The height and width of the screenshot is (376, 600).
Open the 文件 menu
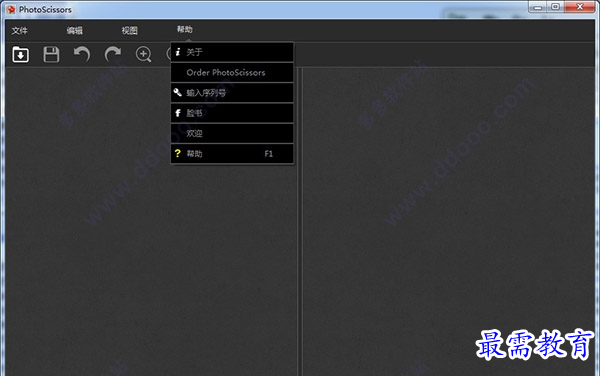click(20, 31)
